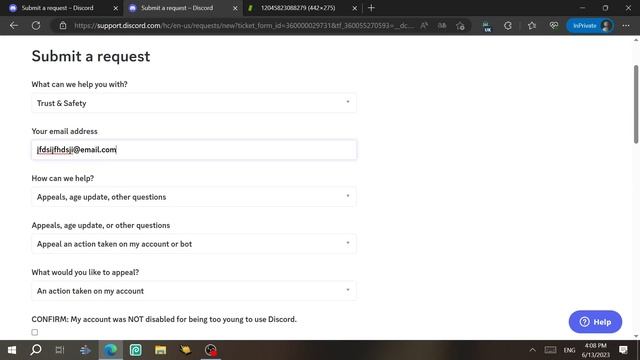Viewport: 640px width, 360px height.
Task: Open the red-dot recorder app on taskbar
Action: coord(211,350)
